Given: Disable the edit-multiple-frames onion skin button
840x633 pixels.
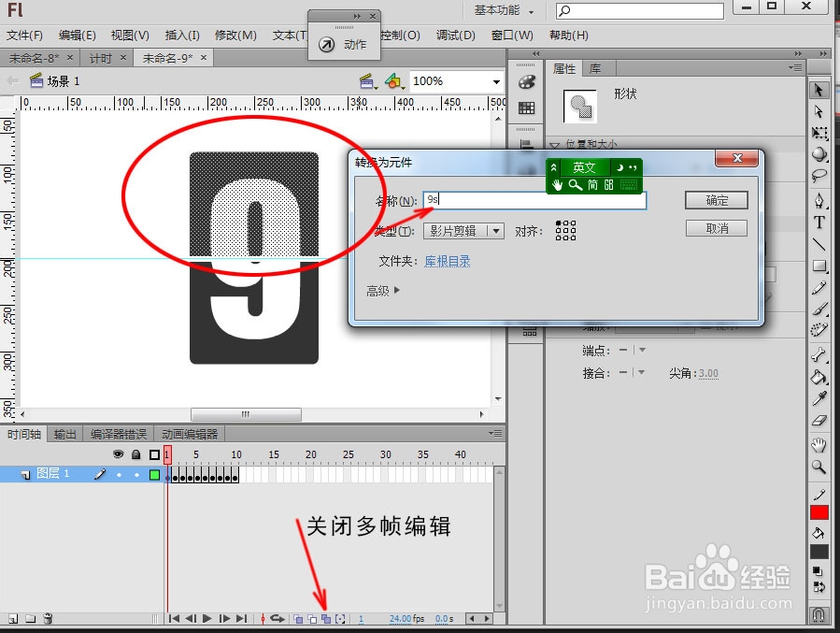Looking at the screenshot, I should (x=326, y=618).
